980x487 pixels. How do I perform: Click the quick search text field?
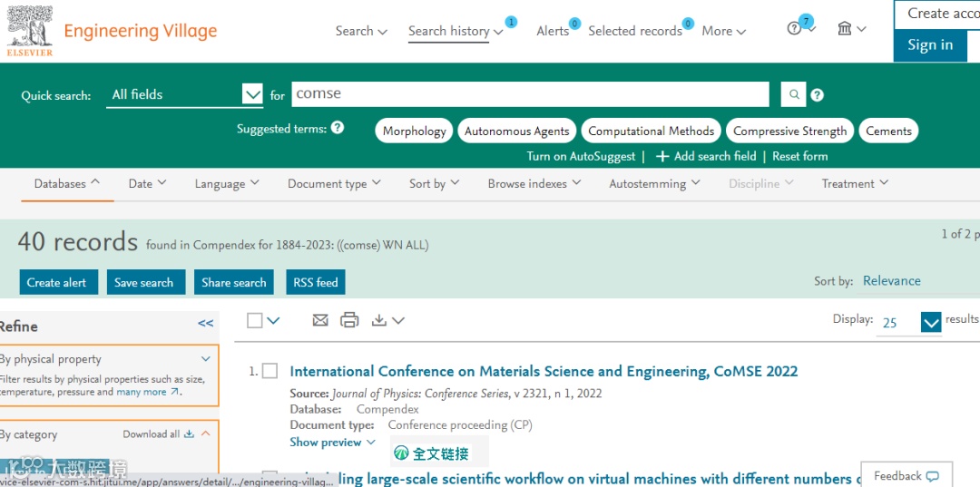tap(530, 94)
